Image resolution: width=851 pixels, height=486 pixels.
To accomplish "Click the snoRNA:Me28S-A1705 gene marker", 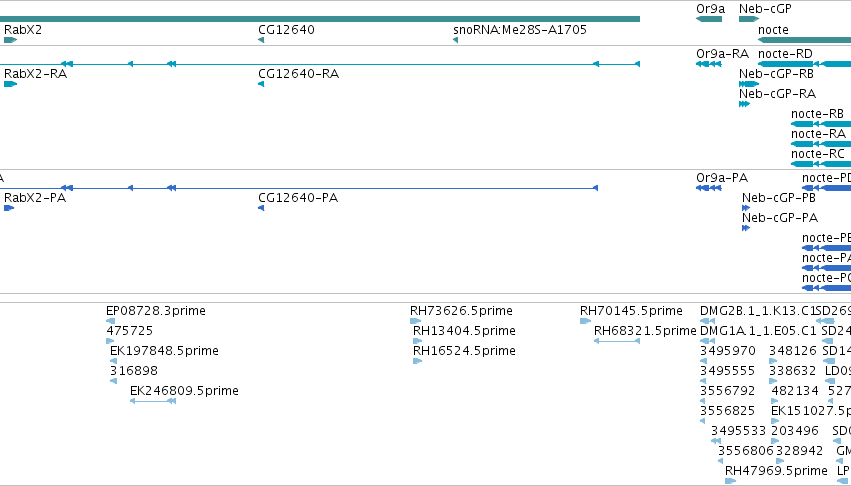I will 455,40.
